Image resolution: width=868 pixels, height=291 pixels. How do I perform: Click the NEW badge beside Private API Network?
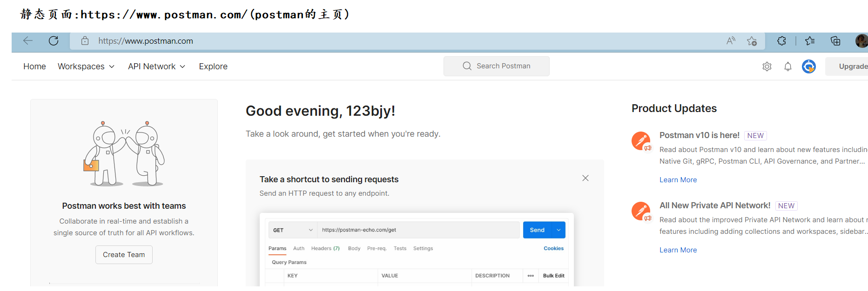click(x=786, y=206)
